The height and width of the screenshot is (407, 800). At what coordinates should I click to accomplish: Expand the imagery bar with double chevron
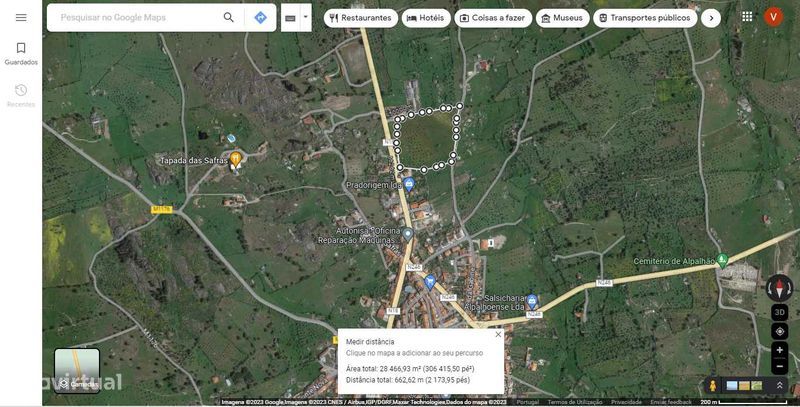point(780,386)
